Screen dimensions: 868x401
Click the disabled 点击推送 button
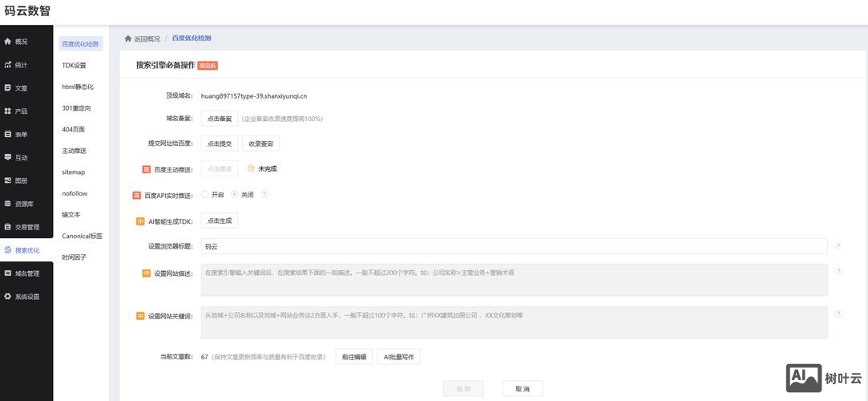pyautogui.click(x=220, y=168)
